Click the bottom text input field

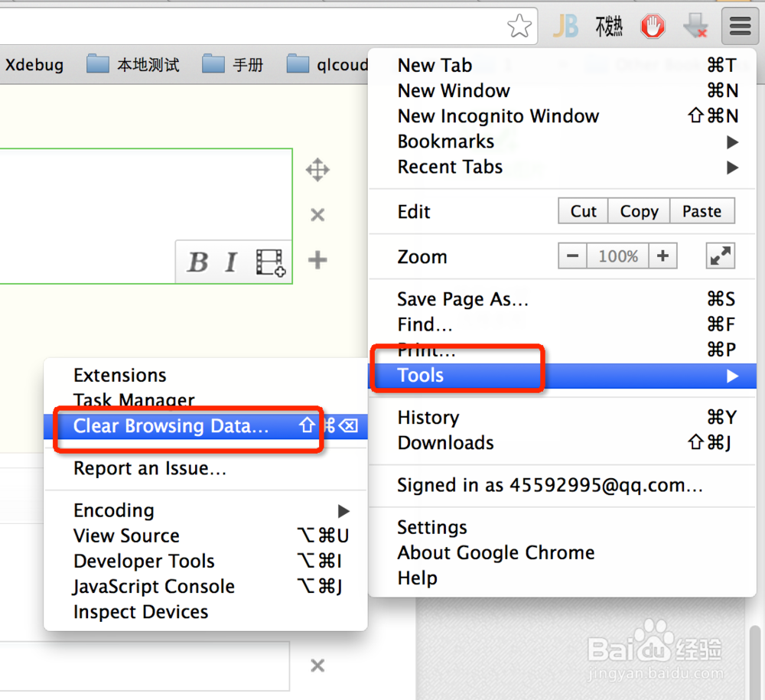click(x=145, y=666)
